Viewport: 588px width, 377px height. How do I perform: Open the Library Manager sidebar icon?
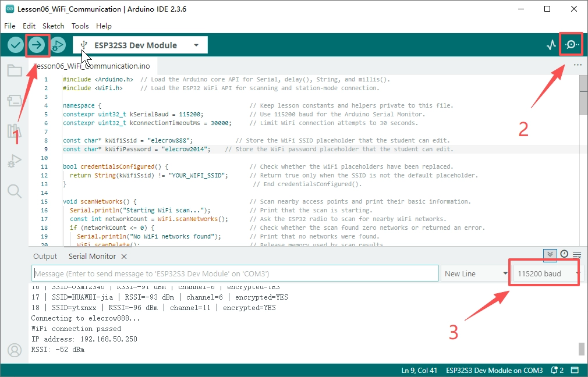(x=15, y=131)
